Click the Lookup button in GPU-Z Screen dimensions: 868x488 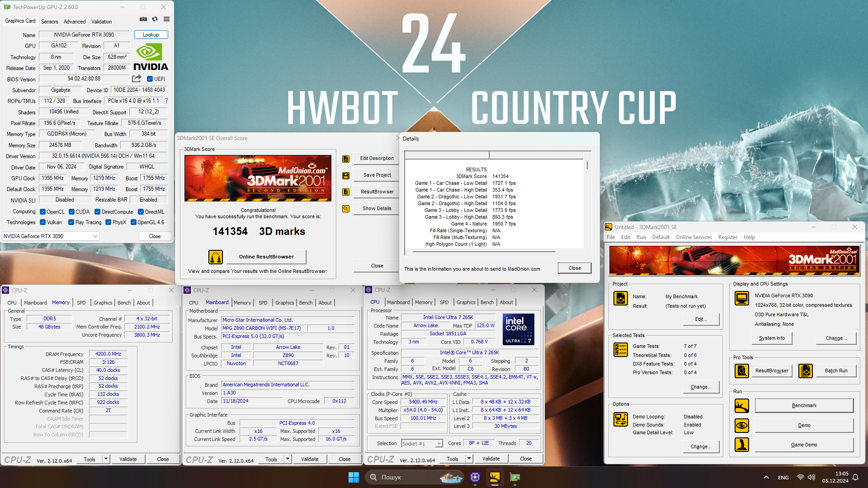pos(151,35)
